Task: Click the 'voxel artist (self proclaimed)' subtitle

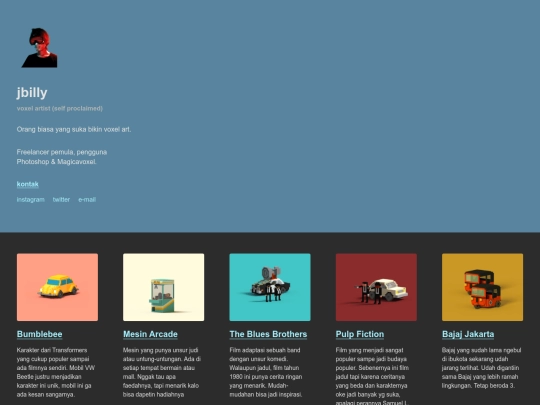Action: coord(60,108)
